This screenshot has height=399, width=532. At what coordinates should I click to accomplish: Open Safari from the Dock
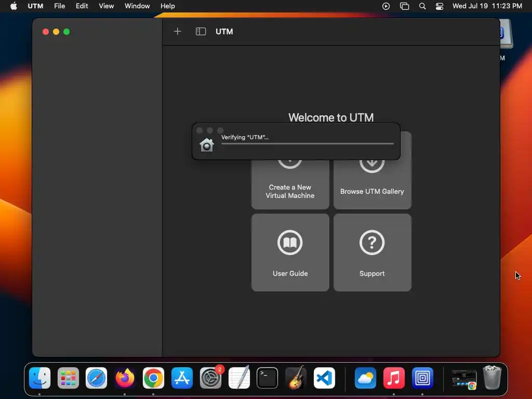click(96, 378)
